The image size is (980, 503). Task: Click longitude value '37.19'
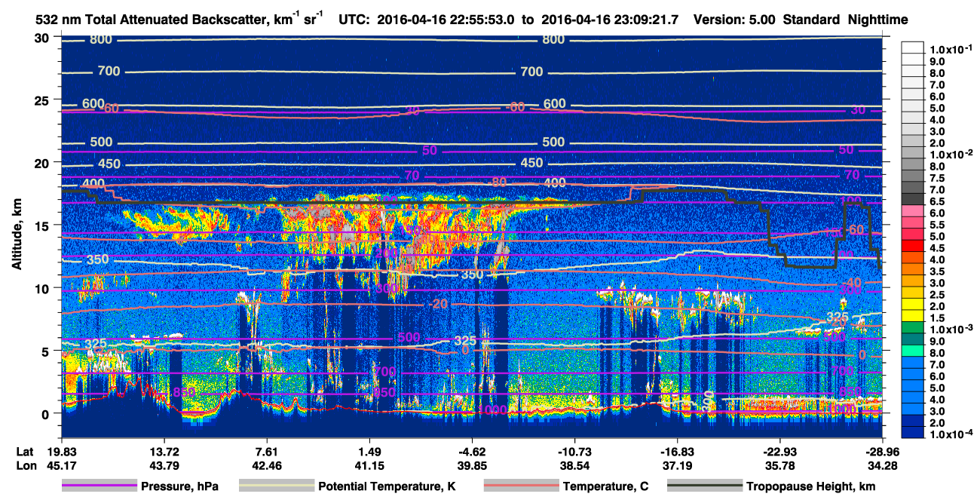(x=678, y=466)
